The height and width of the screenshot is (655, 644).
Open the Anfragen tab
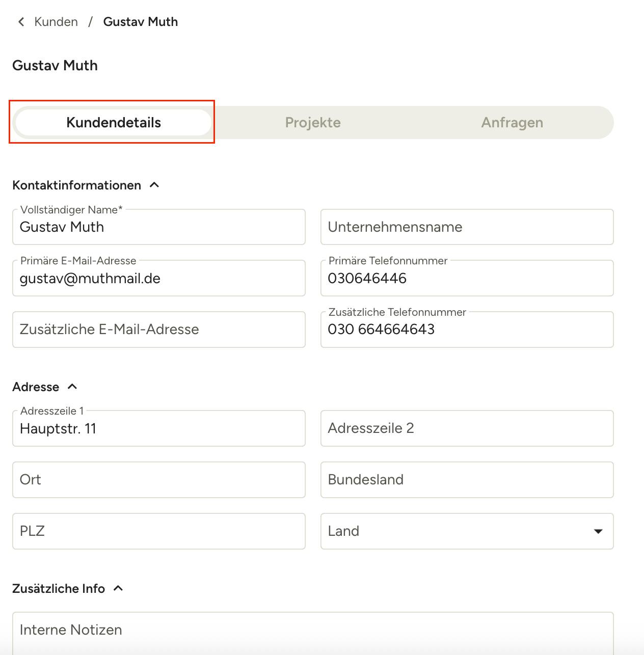pyautogui.click(x=512, y=123)
